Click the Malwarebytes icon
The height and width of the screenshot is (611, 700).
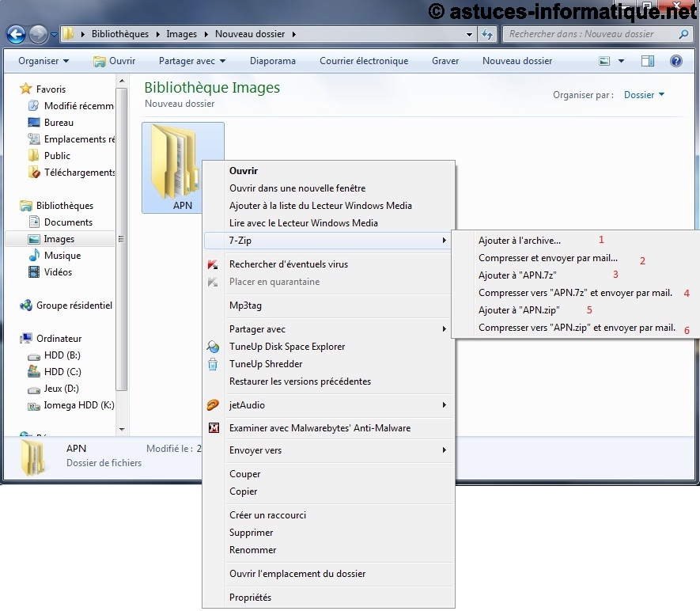214,428
